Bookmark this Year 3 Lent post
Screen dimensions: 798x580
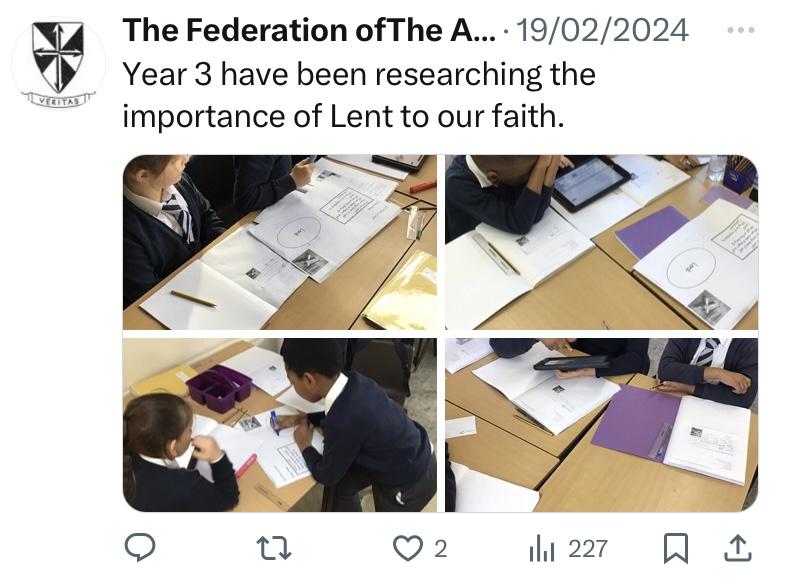tap(677, 547)
